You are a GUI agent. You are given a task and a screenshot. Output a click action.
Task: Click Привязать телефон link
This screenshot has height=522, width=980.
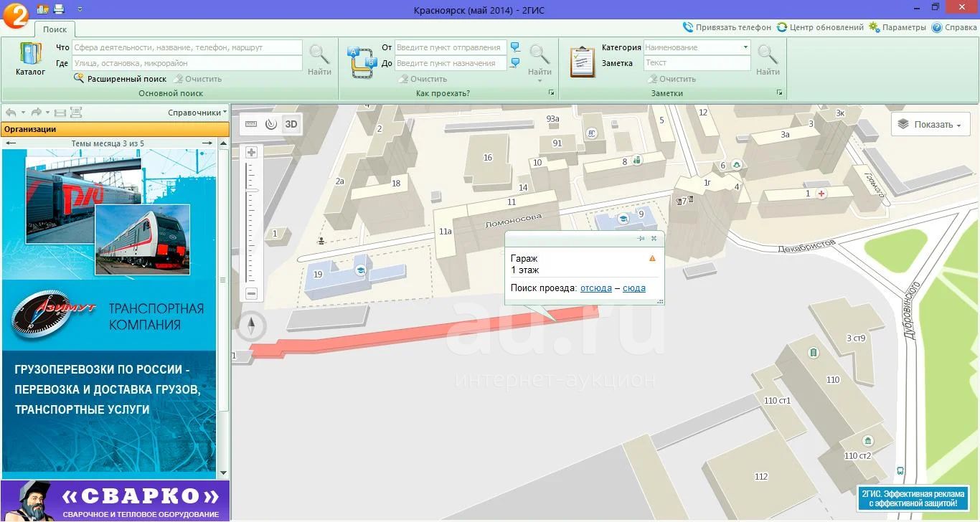[727, 27]
